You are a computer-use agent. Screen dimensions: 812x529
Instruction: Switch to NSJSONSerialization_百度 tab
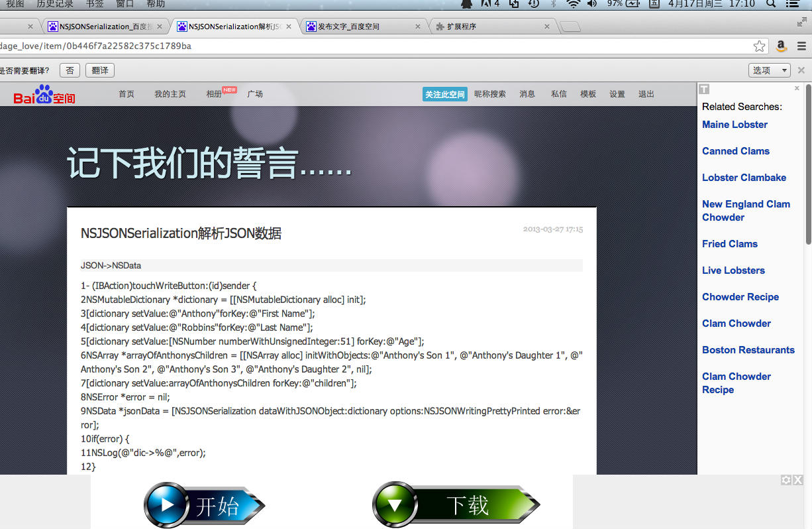coord(105,27)
